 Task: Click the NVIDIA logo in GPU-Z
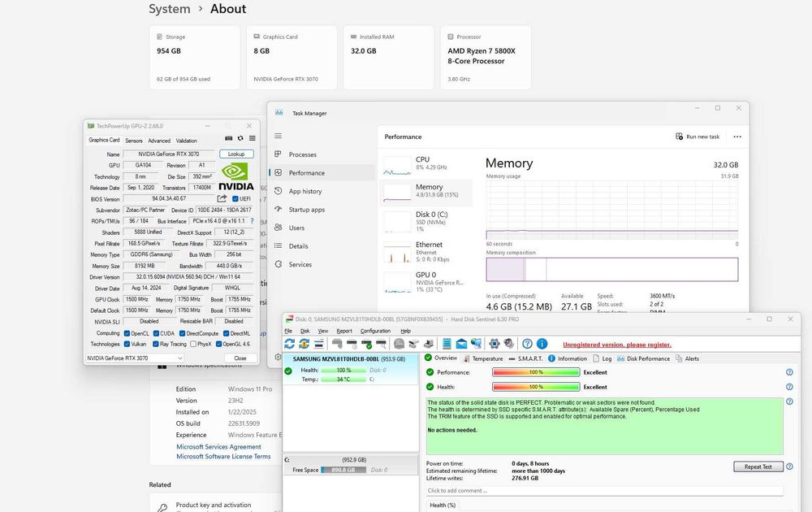point(235,176)
